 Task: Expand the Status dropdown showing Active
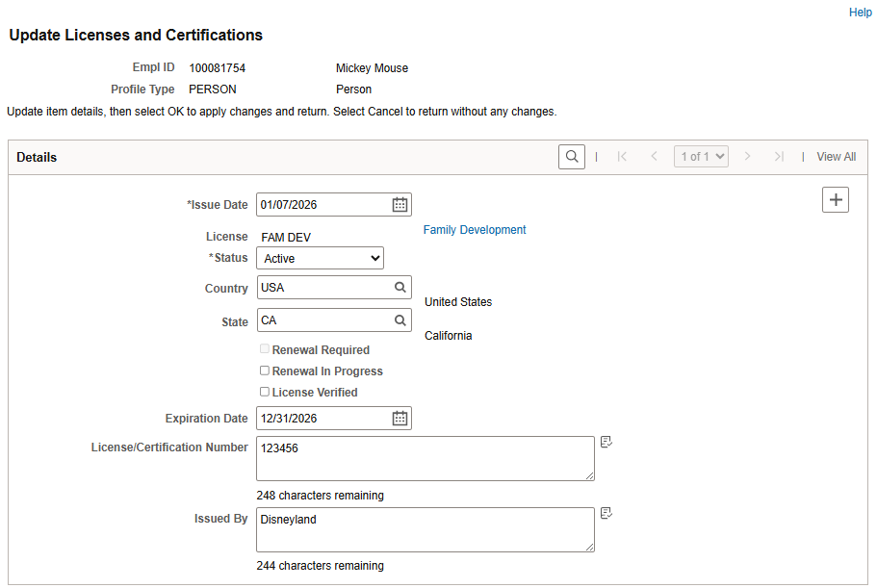[320, 258]
